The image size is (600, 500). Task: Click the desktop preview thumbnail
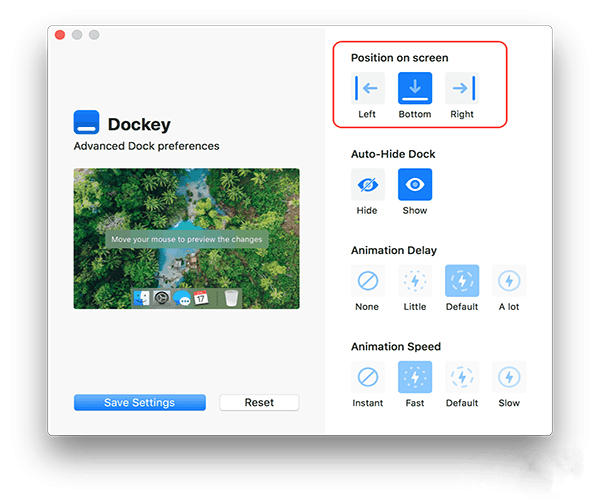(x=186, y=239)
